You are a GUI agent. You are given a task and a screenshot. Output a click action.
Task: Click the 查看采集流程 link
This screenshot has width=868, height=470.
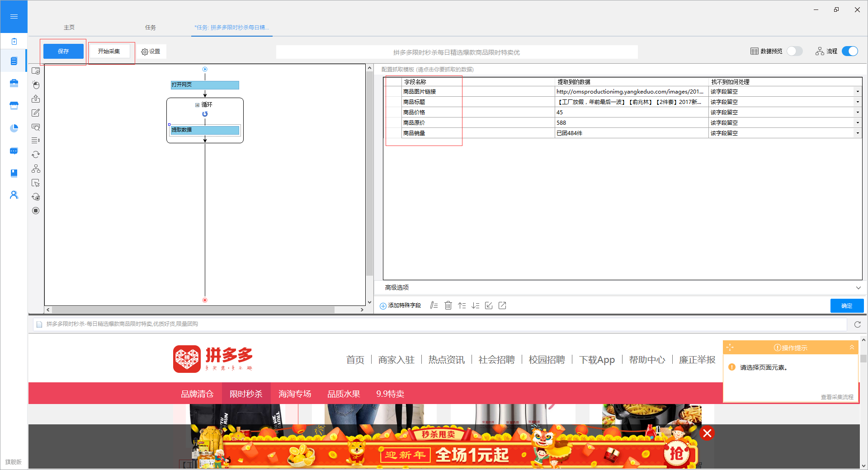coord(837,397)
